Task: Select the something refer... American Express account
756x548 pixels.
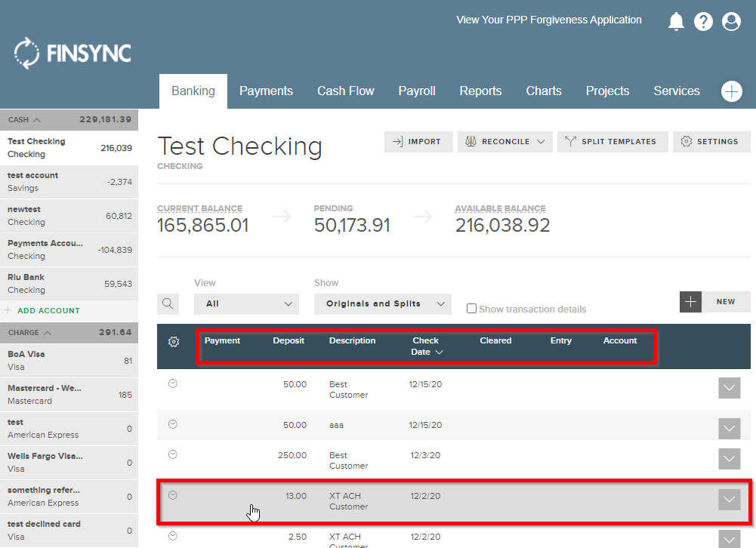Action: pos(69,497)
